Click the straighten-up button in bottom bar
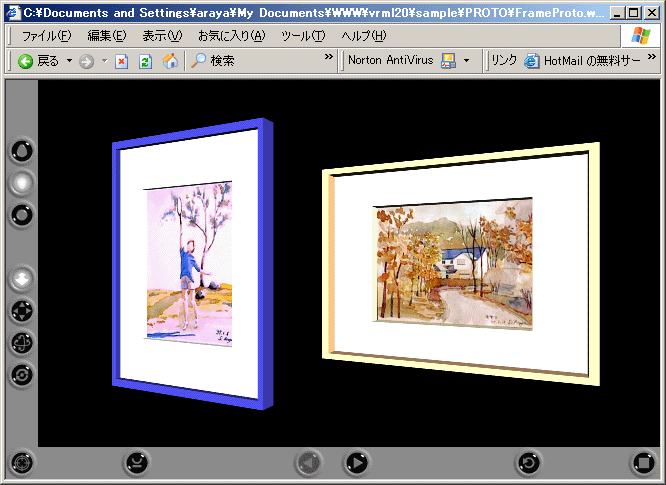Screen dimensions: 666x485 (136, 462)
